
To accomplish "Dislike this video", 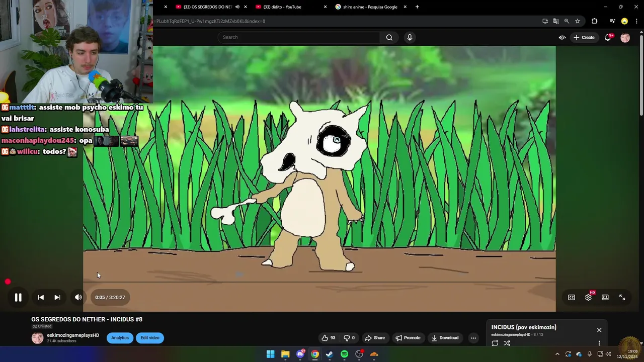I will pyautogui.click(x=349, y=338).
